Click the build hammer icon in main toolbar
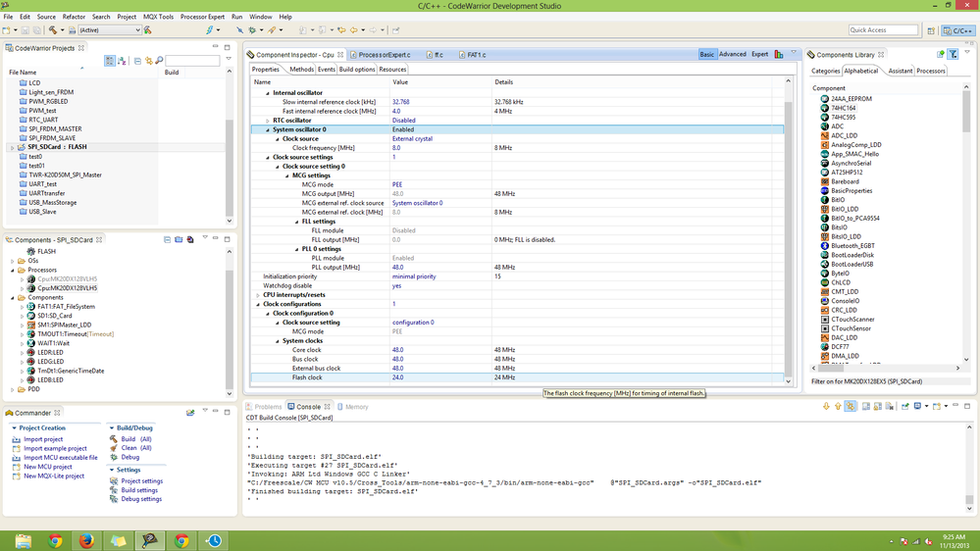Viewport: 980px width, 551px height. pyautogui.click(x=53, y=30)
